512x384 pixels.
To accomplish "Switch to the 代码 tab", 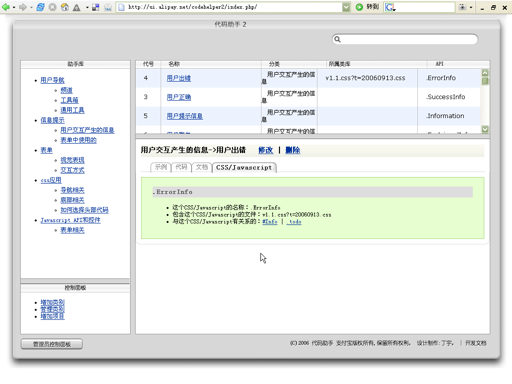I will [x=181, y=167].
